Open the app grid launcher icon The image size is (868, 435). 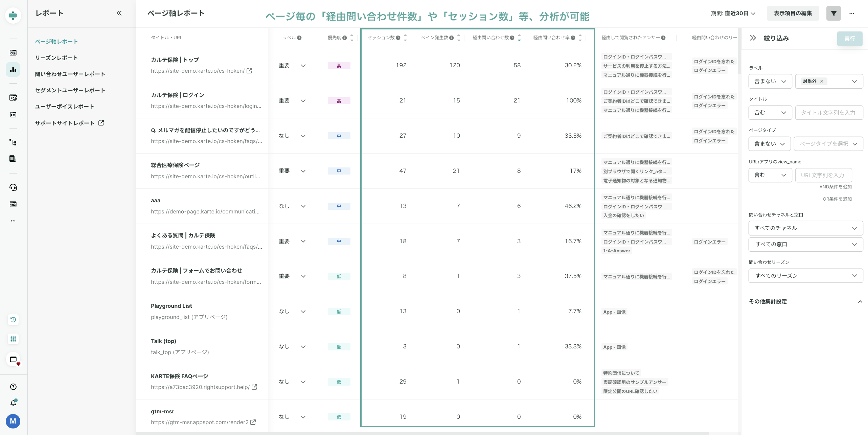pyautogui.click(x=13, y=339)
